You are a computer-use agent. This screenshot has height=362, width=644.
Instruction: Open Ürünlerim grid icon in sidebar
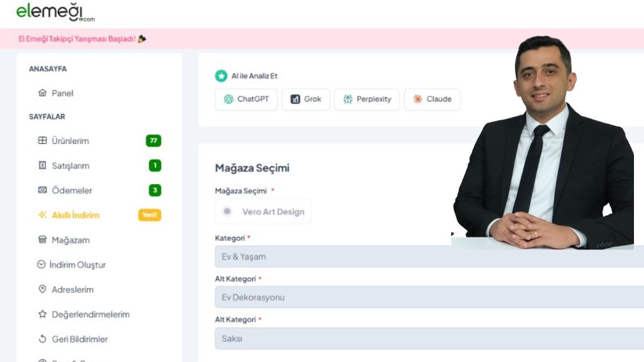click(x=42, y=140)
